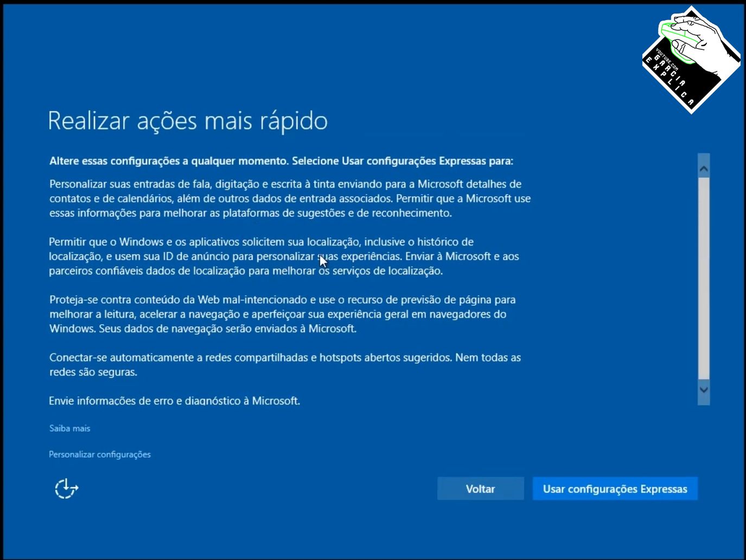The image size is (746, 560).
Task: Go back with the Voltar button
Action: (x=480, y=488)
